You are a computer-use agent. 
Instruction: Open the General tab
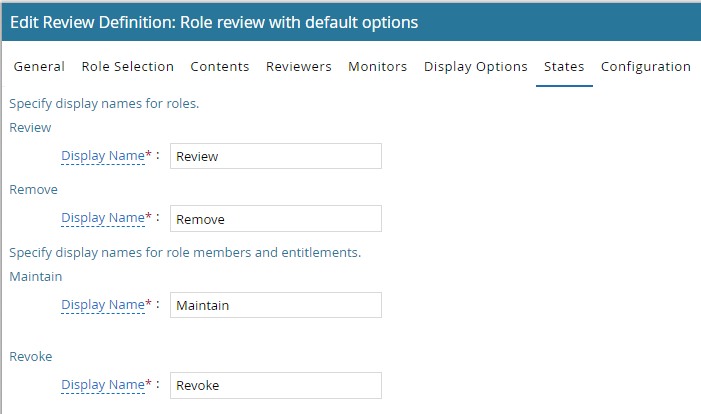pos(39,67)
